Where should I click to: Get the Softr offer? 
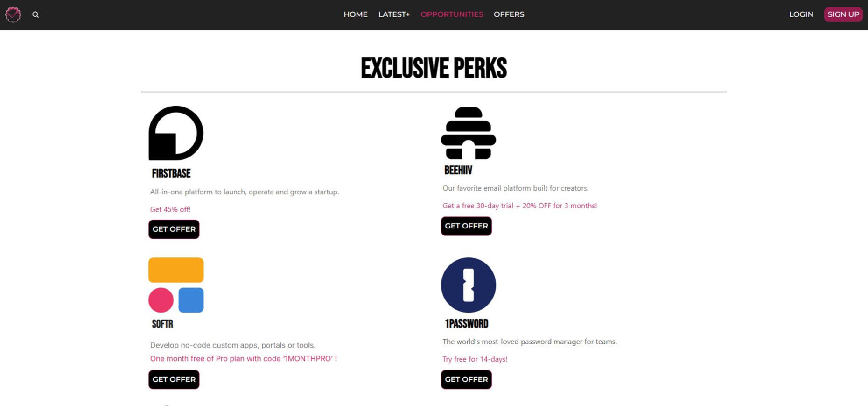(x=174, y=379)
